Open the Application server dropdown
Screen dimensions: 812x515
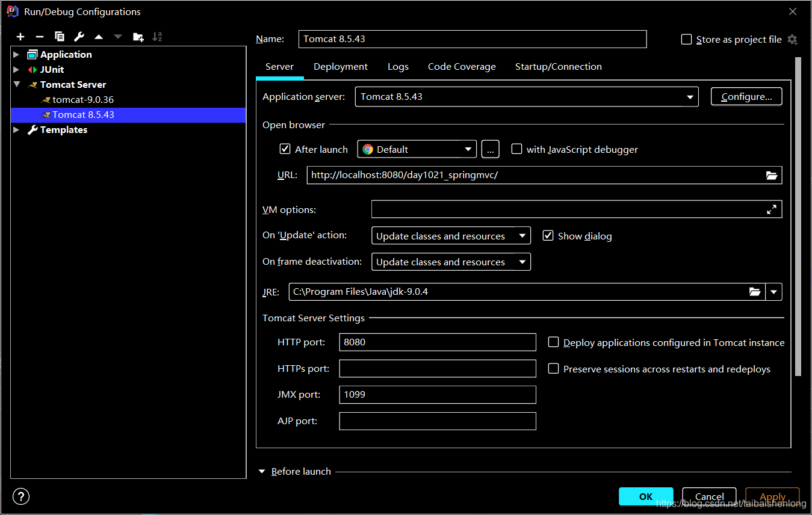point(527,96)
